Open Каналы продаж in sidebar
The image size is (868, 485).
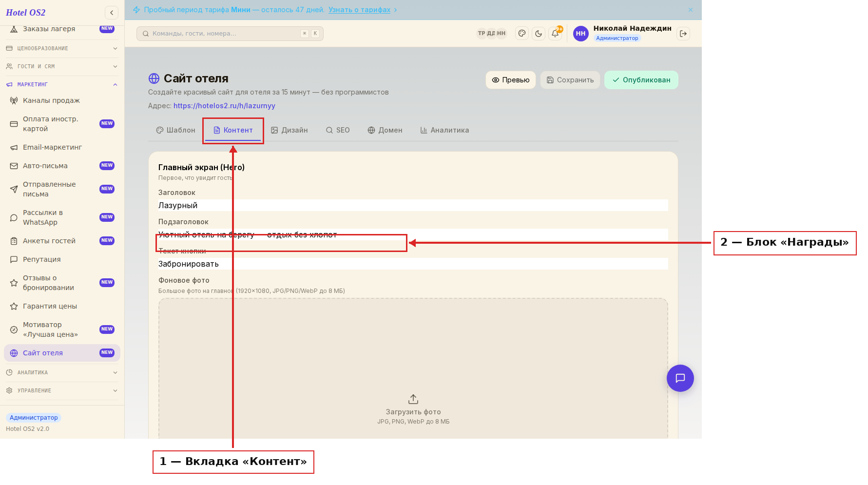(62, 100)
